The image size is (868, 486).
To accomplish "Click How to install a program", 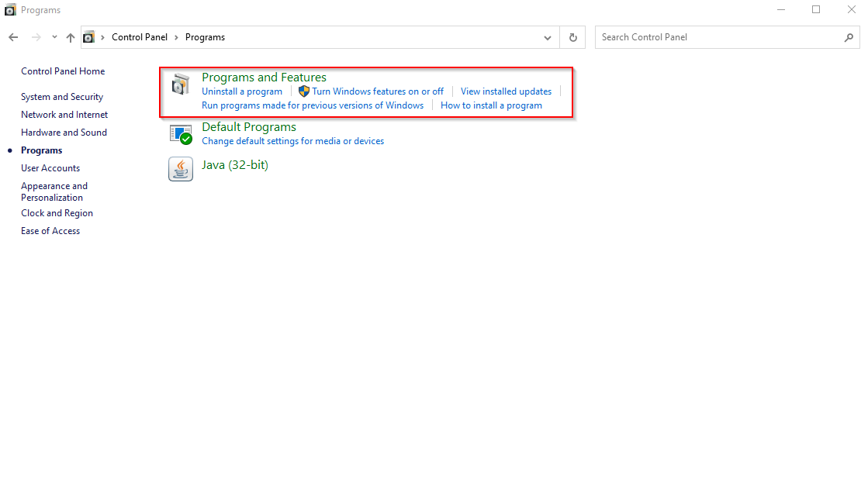I will click(x=491, y=105).
